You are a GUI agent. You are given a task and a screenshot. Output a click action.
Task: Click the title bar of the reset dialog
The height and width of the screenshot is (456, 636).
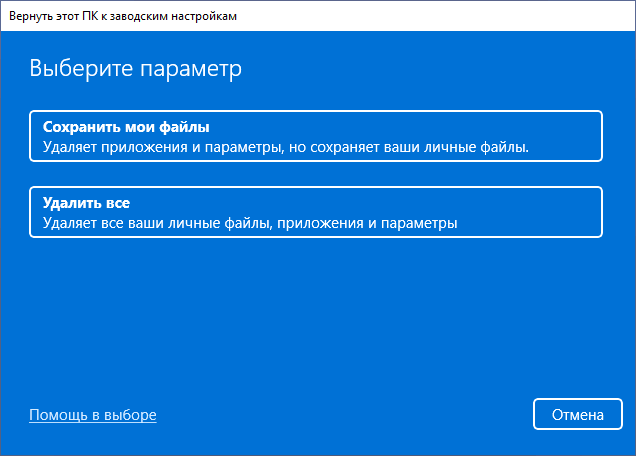400,17
